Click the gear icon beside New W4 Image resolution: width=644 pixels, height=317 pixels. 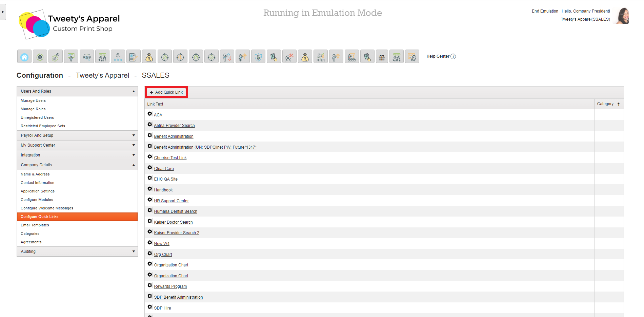(150, 243)
